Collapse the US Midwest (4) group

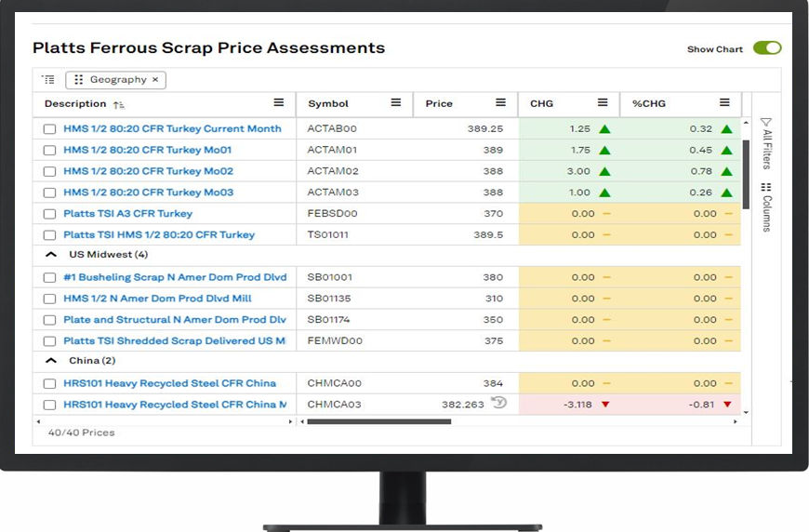pos(51,255)
